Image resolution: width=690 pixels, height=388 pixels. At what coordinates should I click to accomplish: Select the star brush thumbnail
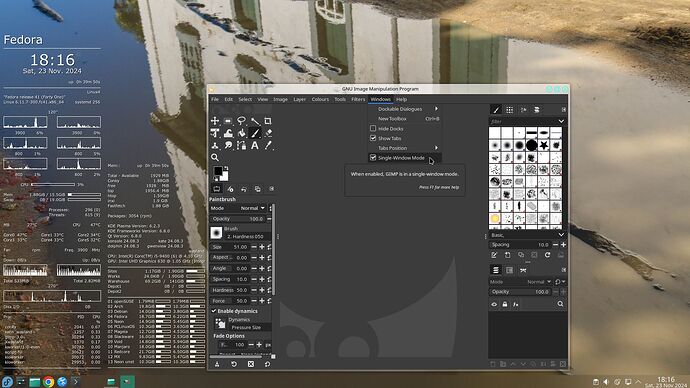(x=544, y=145)
